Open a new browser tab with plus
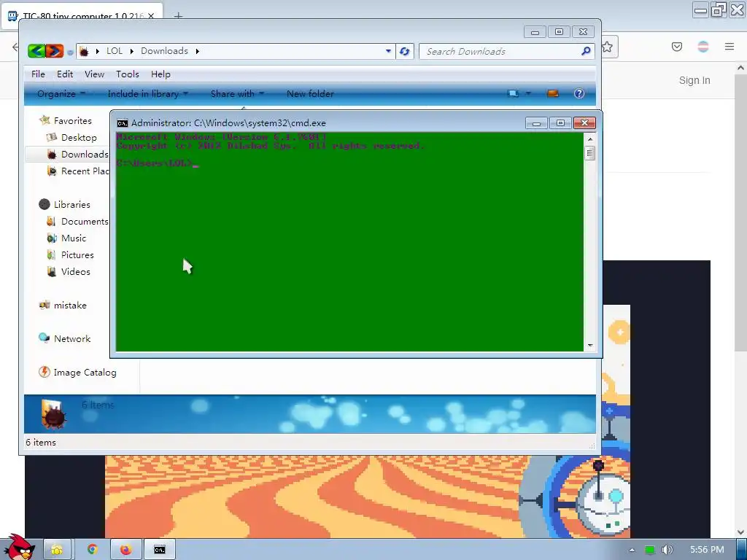The width and height of the screenshot is (747, 560). 178,16
